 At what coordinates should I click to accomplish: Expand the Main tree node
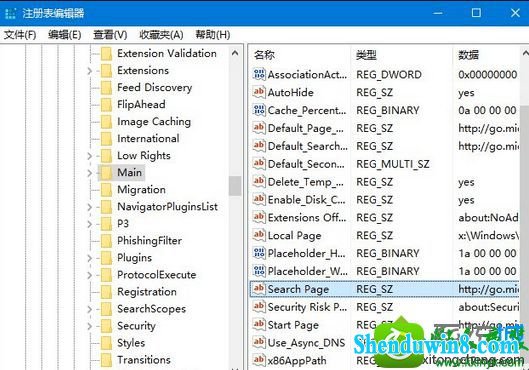click(89, 173)
